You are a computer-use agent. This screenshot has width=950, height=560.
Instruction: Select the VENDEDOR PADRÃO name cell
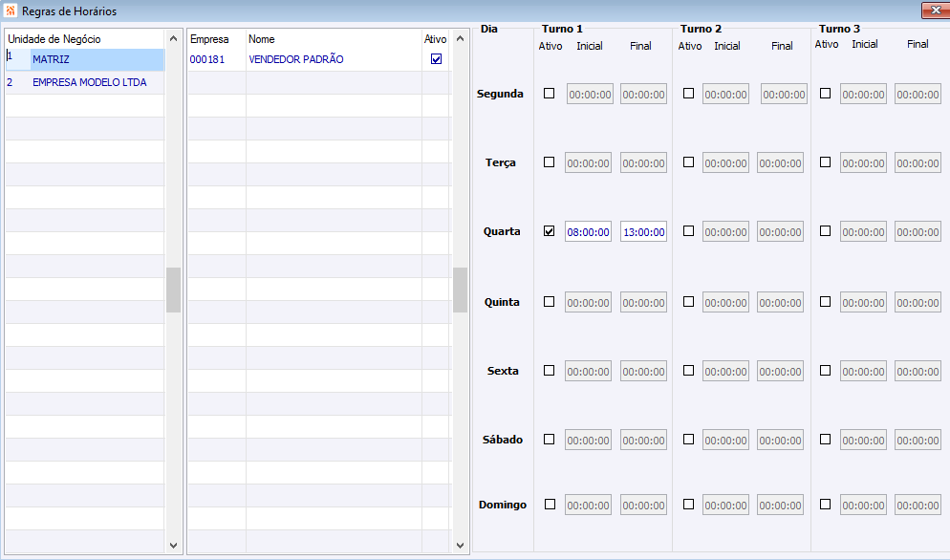[334, 59]
